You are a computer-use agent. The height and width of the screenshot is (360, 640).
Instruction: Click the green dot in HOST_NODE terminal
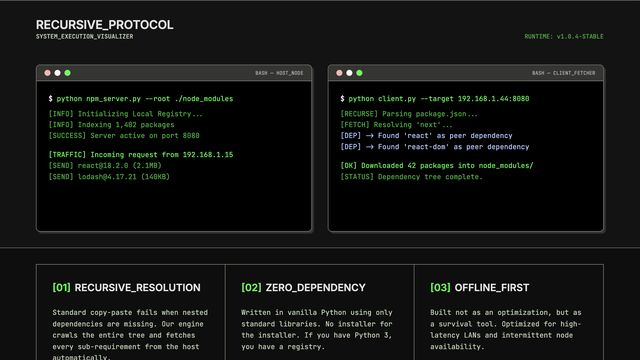[67, 73]
